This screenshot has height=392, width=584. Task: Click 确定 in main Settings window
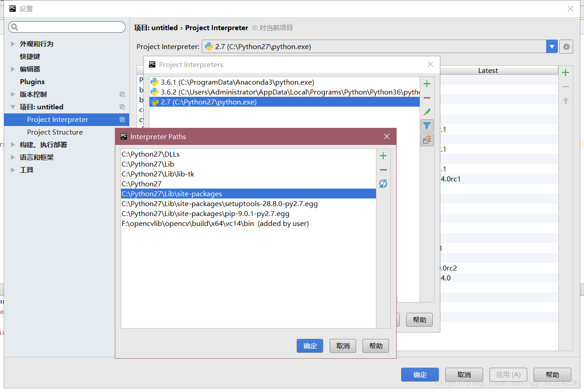420,374
